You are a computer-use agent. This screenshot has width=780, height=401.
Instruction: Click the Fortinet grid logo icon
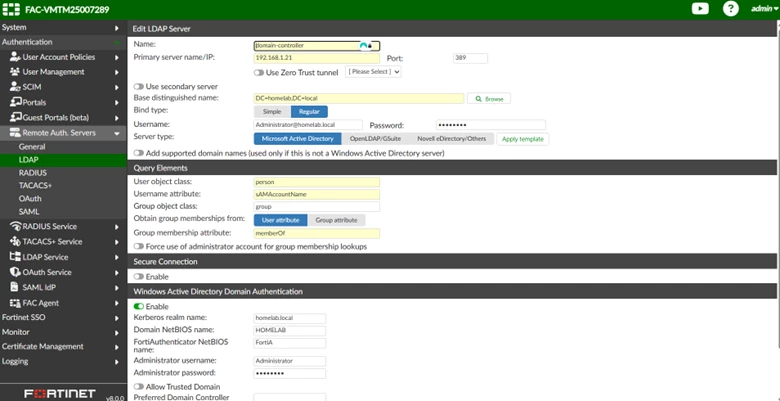11,9
